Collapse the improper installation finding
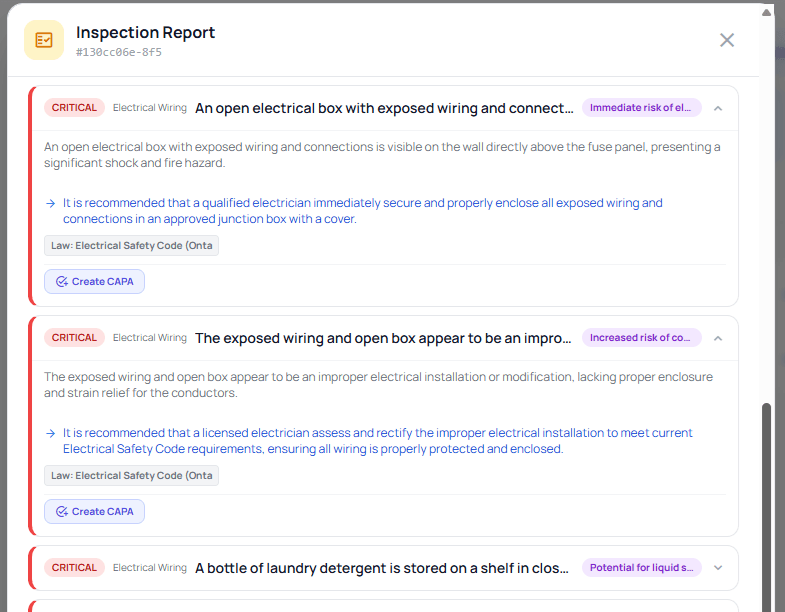 click(x=717, y=338)
